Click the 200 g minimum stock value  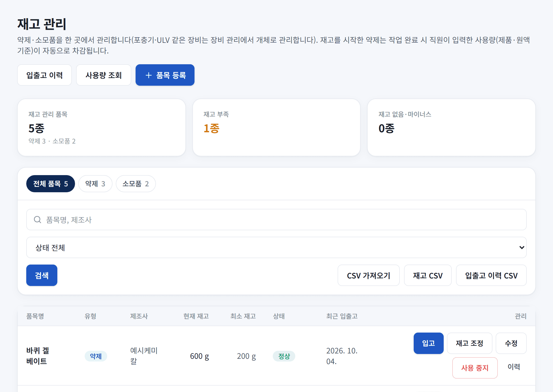(246, 356)
